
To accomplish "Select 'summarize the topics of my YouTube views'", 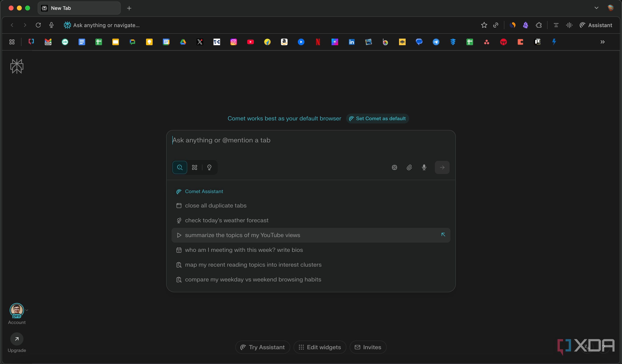I will [x=311, y=235].
